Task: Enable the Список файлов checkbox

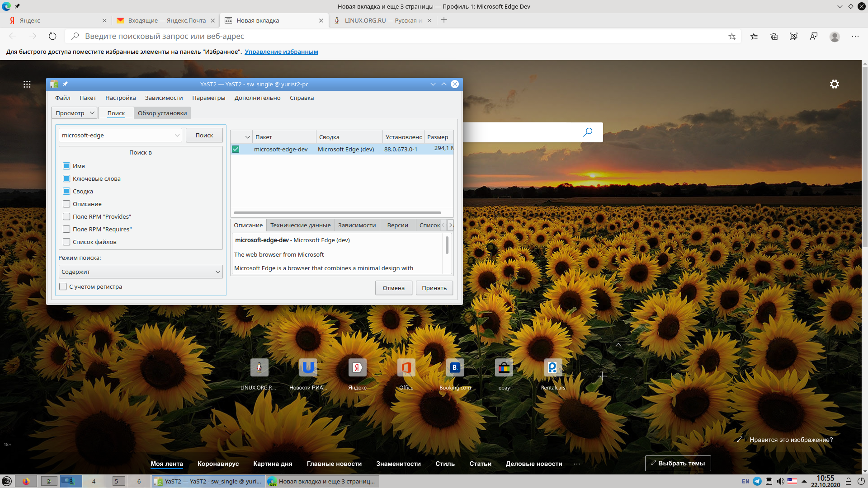Action: pyautogui.click(x=66, y=242)
